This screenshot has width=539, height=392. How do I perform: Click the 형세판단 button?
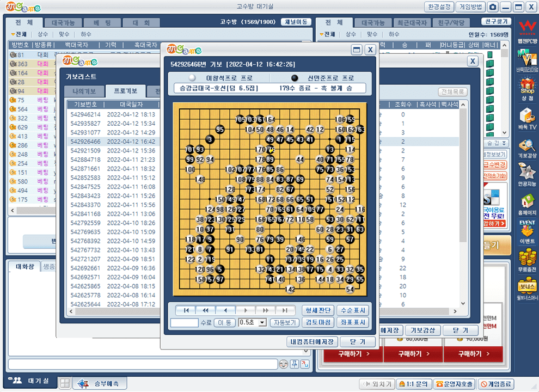click(x=318, y=310)
